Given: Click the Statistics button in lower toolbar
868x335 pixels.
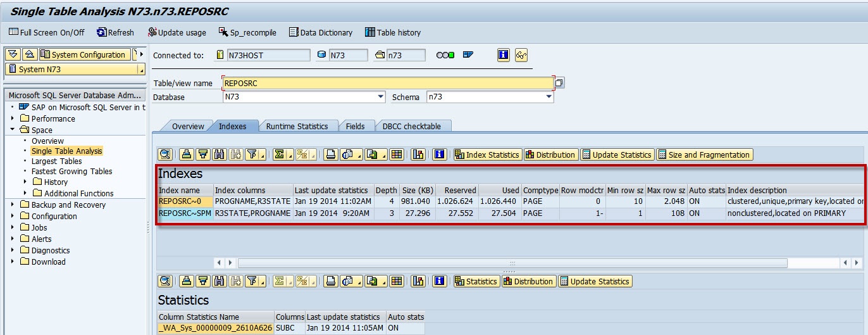Looking at the screenshot, I should click(476, 281).
